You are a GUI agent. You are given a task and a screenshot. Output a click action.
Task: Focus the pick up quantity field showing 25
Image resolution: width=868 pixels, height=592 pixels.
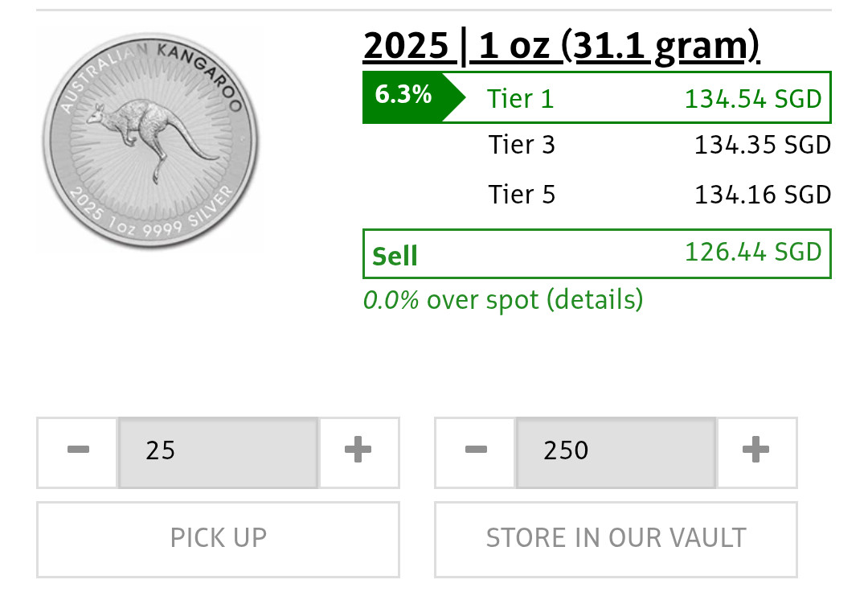coord(218,452)
